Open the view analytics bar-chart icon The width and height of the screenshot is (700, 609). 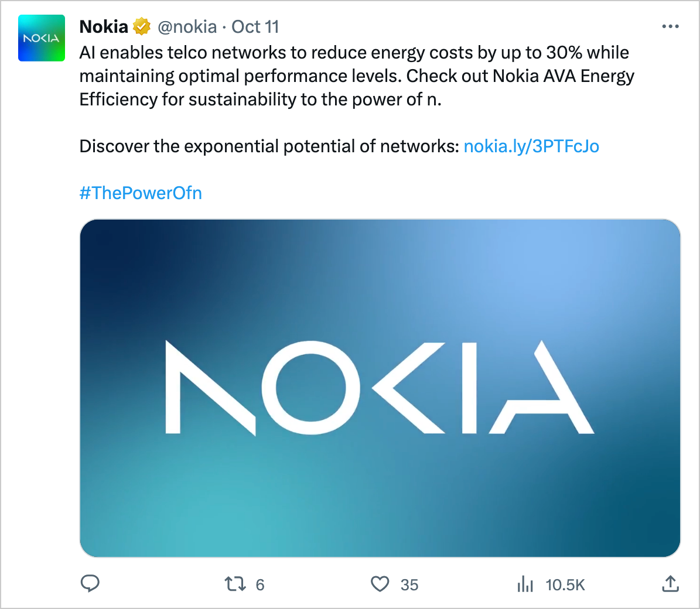coord(525,584)
